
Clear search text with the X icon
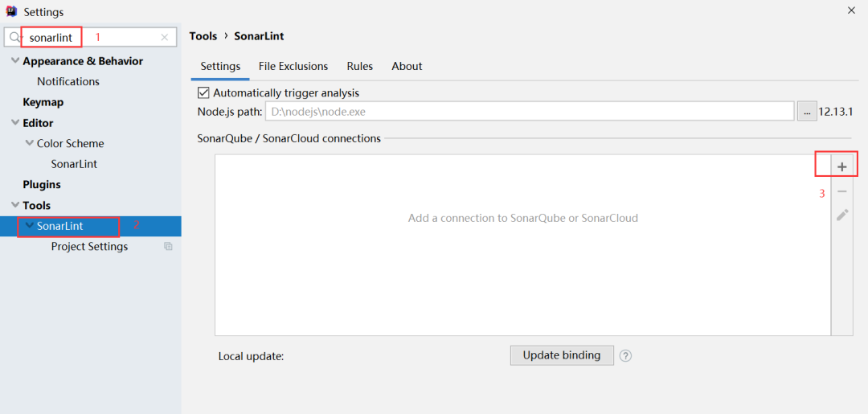pyautogui.click(x=165, y=38)
